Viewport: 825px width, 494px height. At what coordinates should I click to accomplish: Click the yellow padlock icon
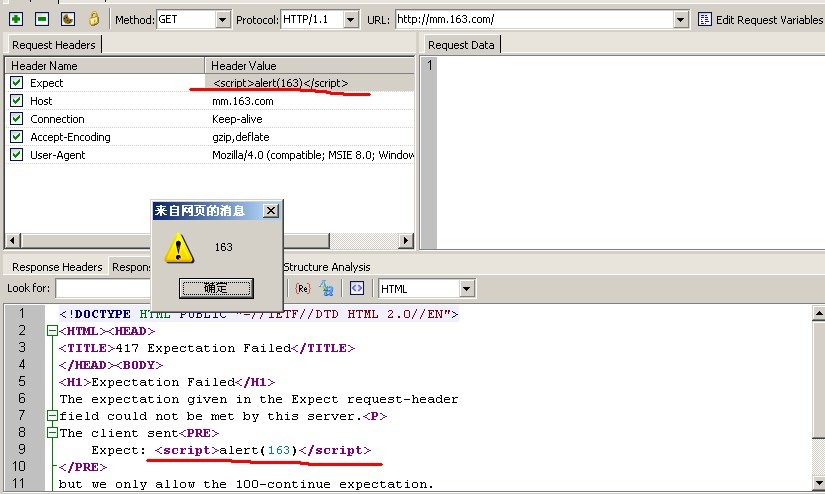tap(94, 19)
